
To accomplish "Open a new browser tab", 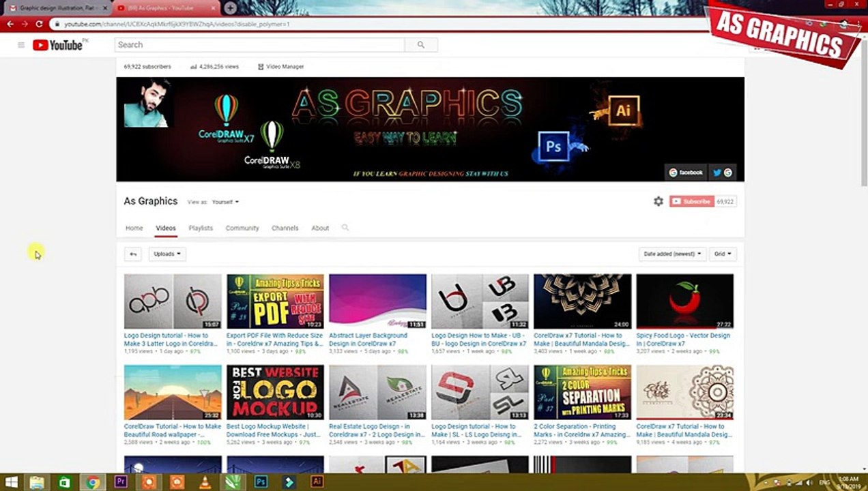I will (231, 8).
